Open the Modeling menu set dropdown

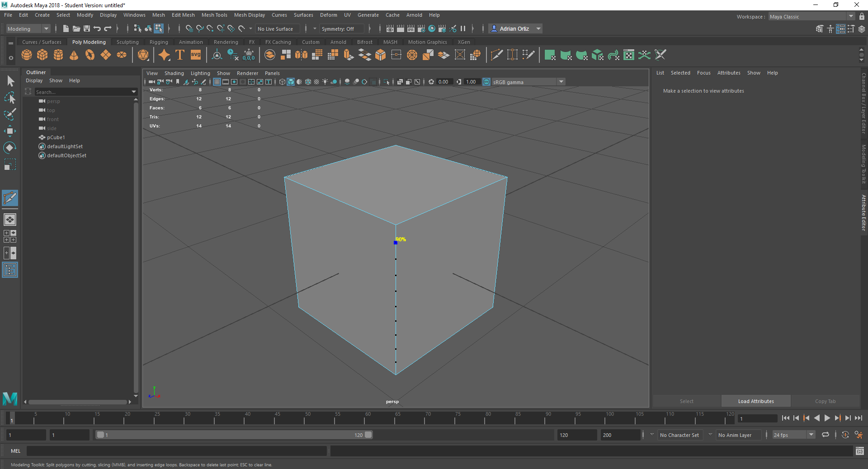(x=28, y=28)
